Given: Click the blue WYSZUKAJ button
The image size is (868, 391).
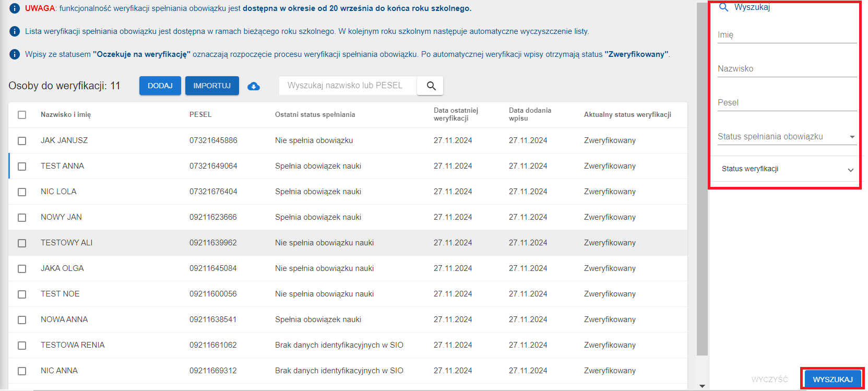Looking at the screenshot, I should click(x=833, y=380).
